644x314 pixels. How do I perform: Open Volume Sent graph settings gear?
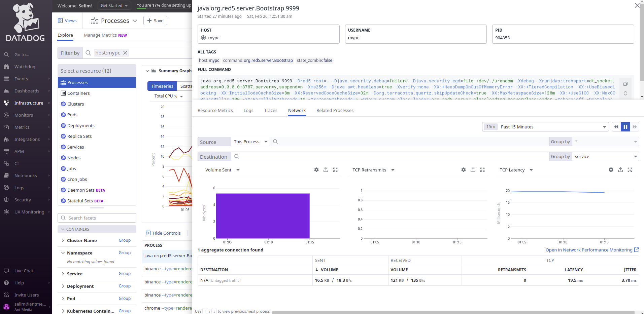(316, 170)
